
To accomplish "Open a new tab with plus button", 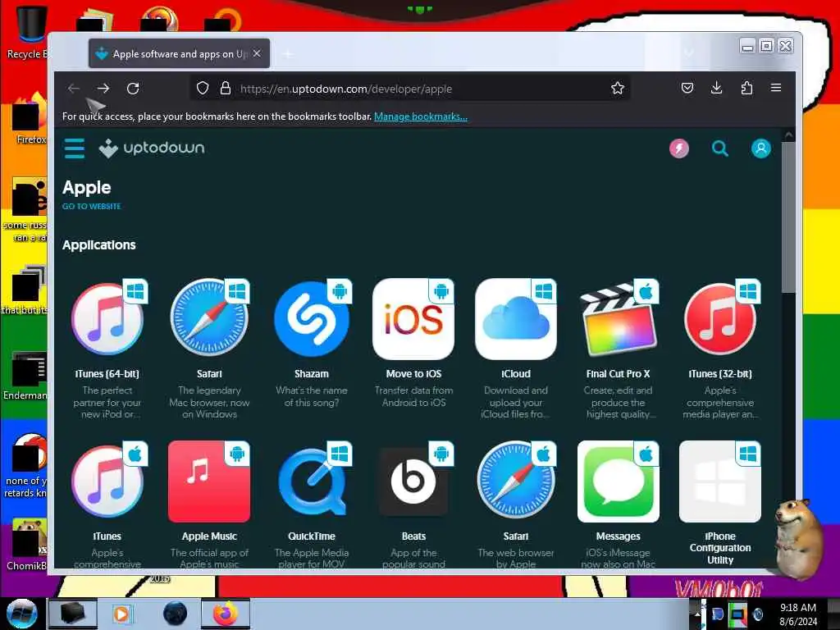I will tap(288, 53).
